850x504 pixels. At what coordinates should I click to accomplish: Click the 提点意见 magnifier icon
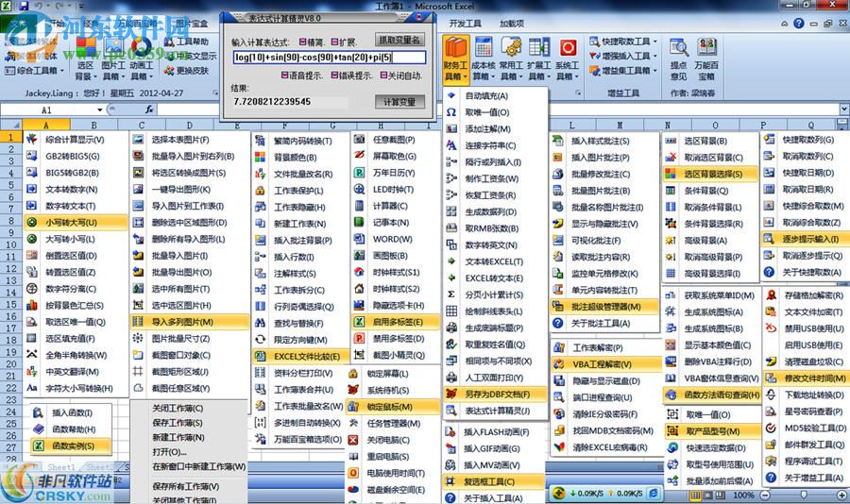click(x=679, y=48)
